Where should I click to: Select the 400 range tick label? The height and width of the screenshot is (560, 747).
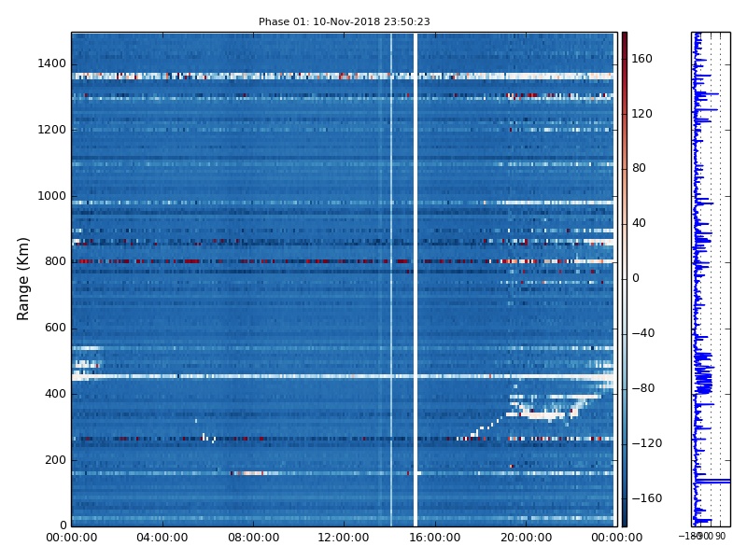55,394
